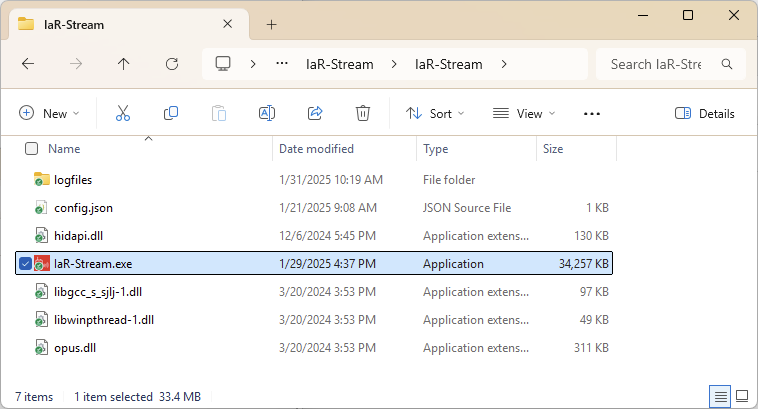The width and height of the screenshot is (758, 409).
Task: Click the config.json file icon
Action: pyautogui.click(x=41, y=208)
